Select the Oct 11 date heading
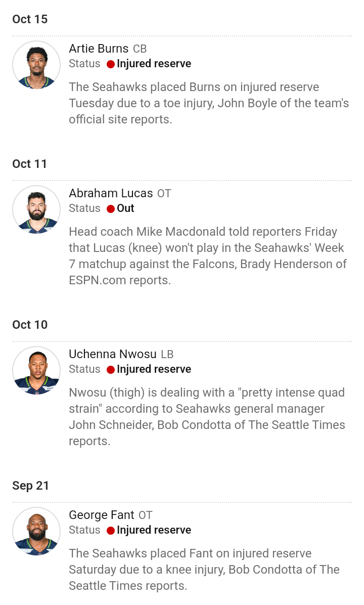 (30, 164)
